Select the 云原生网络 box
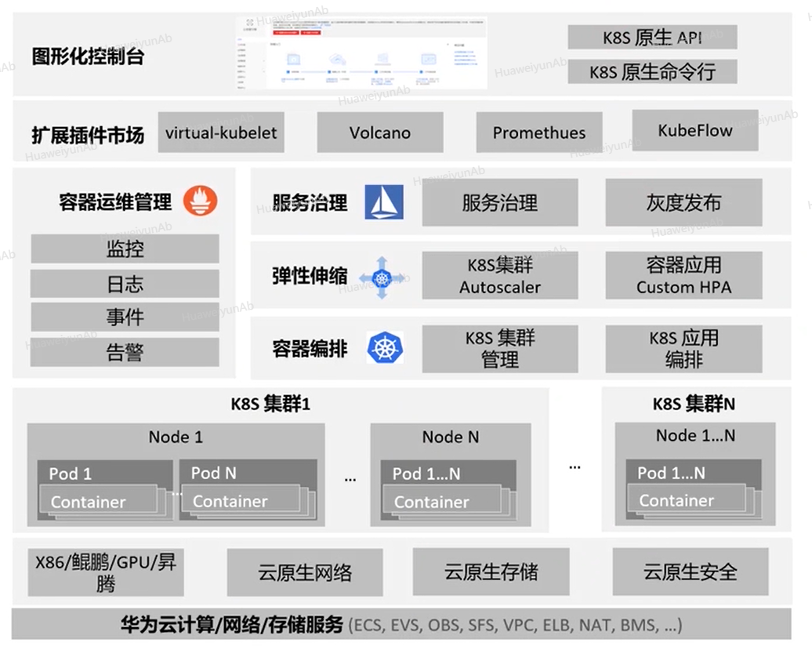This screenshot has width=812, height=646. coord(305,572)
